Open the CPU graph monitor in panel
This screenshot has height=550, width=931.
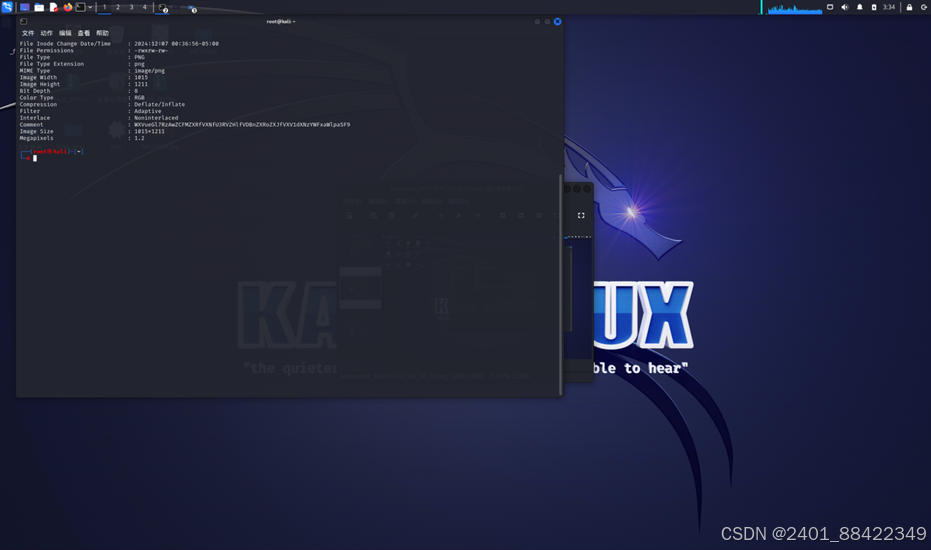(x=794, y=8)
